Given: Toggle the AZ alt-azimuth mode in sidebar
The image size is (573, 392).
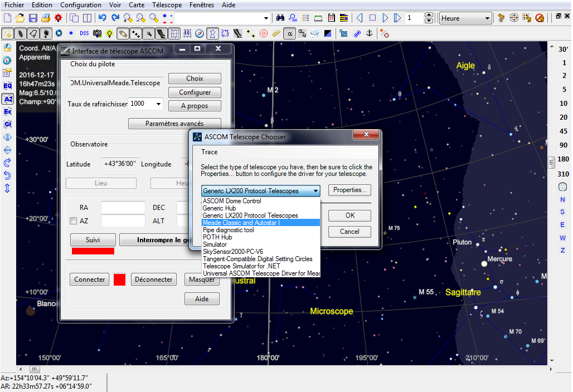Looking at the screenshot, I should (x=8, y=99).
